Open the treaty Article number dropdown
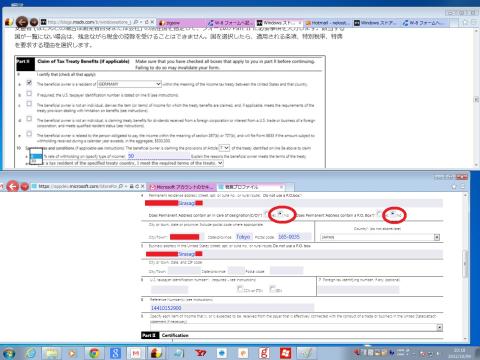Image resolution: width=480 pixels, height=360 pixels. (x=224, y=147)
